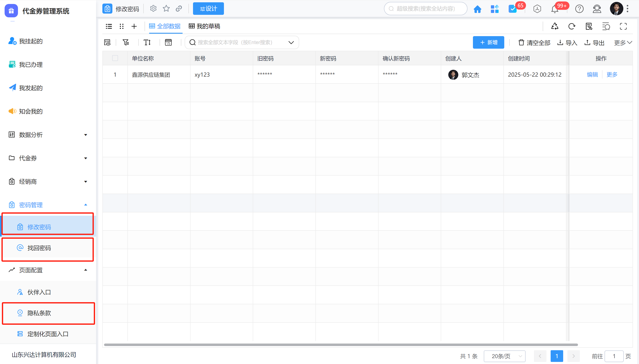Viewport: 639px width, 364px height.
Task: Click the fullscreen expand icon
Action: [623, 26]
